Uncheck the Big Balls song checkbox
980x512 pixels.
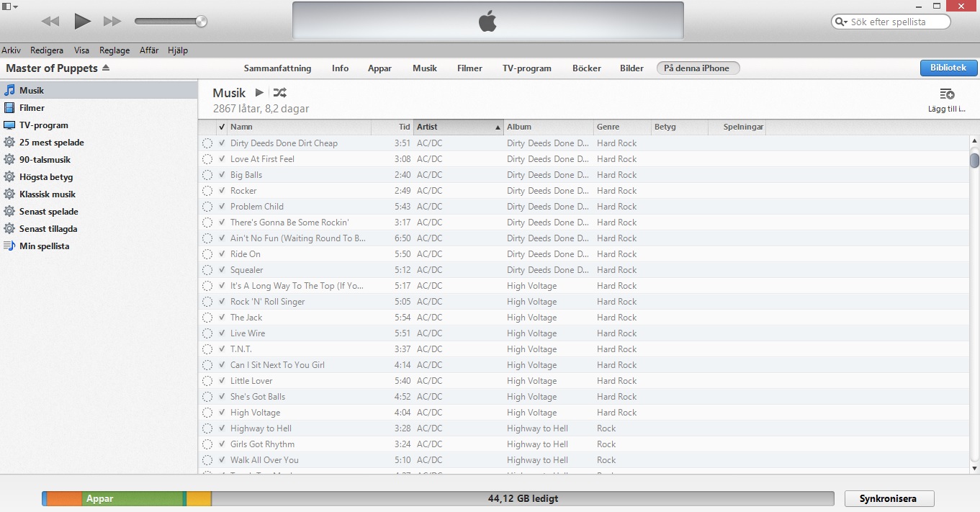tap(222, 175)
